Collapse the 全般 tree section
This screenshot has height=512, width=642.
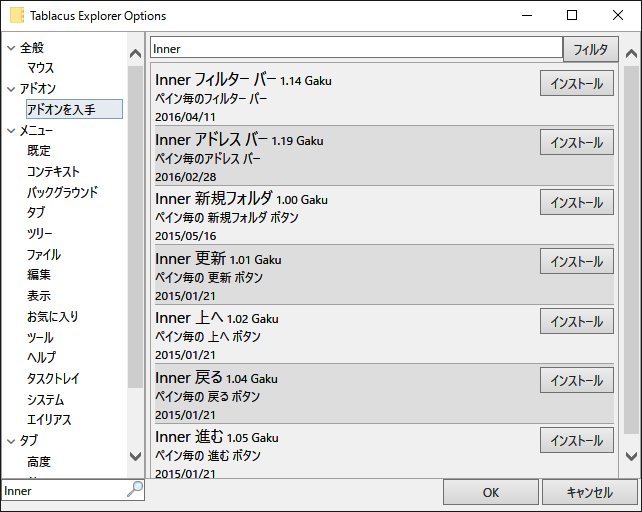pyautogui.click(x=11, y=48)
